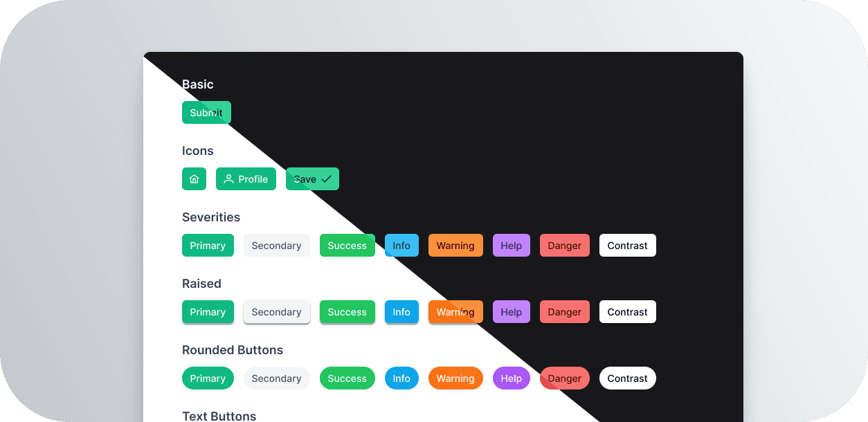Click the rounded Success button
The image size is (868, 422).
[x=347, y=378]
